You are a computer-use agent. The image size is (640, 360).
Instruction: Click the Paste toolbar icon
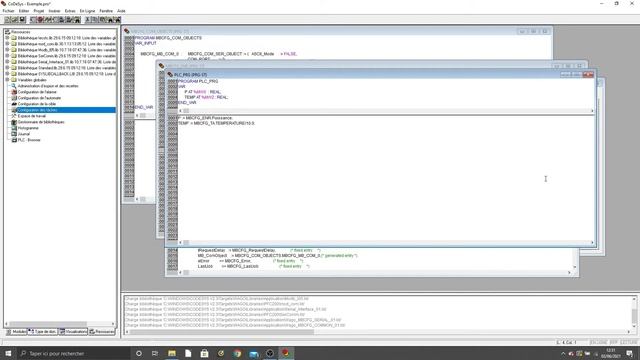[x=102, y=20]
